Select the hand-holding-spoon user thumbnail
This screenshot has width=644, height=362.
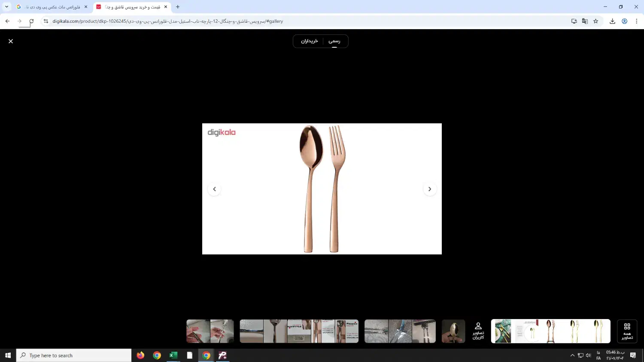pyautogui.click(x=453, y=331)
